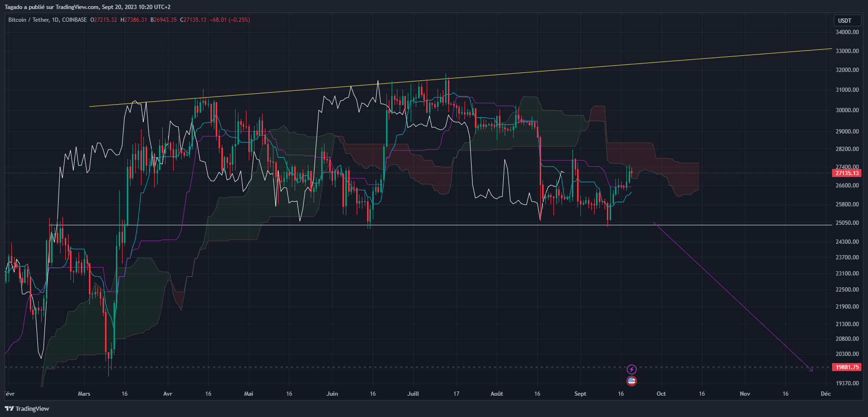Click the 34000.00 price scale label

[847, 32]
